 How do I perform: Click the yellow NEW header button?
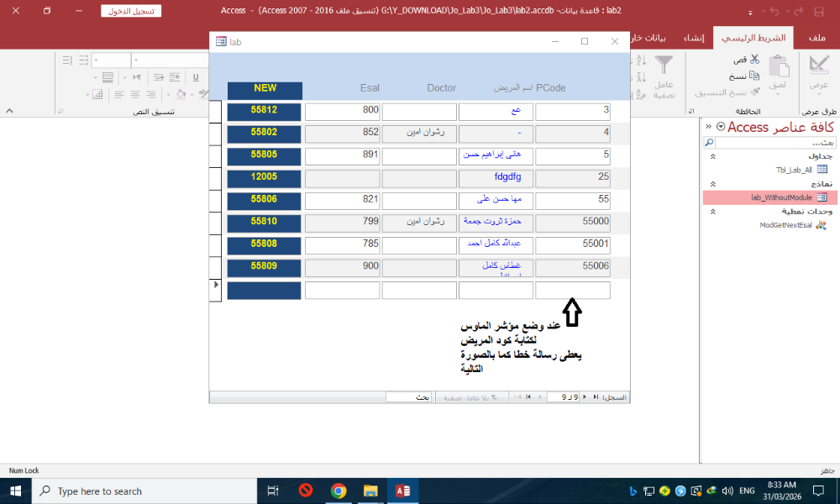[x=265, y=88]
